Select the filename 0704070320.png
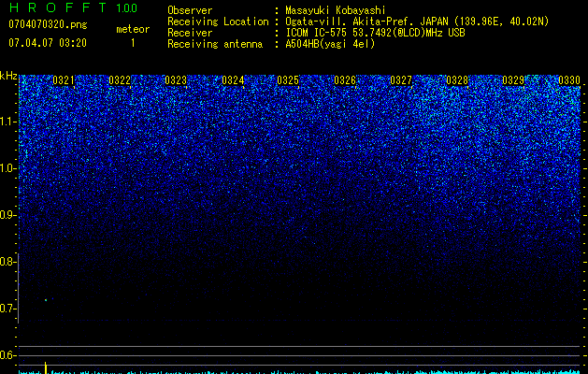Image resolution: width=588 pixels, height=374 pixels. (48, 24)
